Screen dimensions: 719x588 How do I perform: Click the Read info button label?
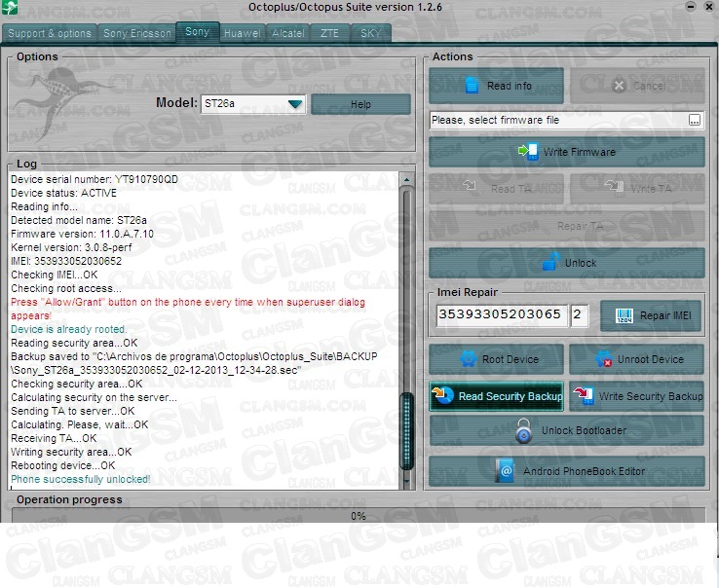[509, 86]
